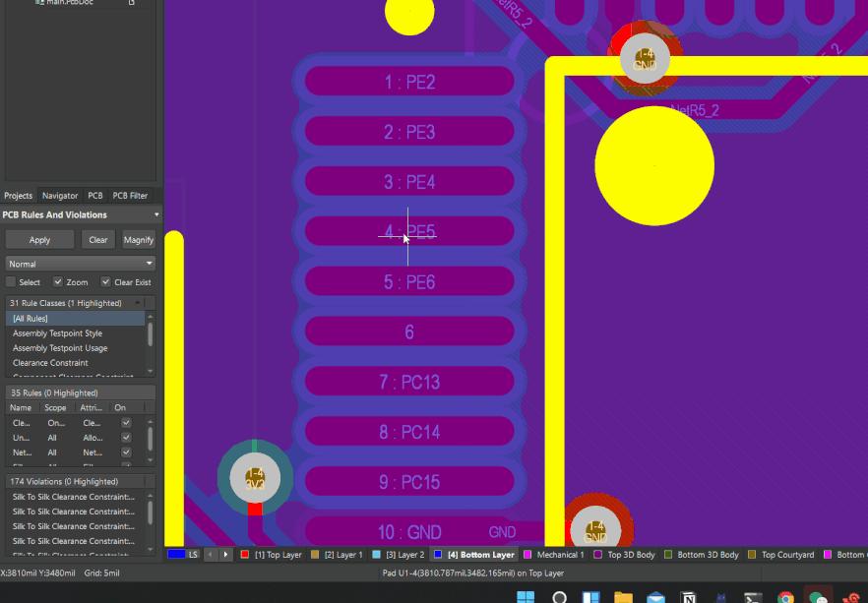This screenshot has width=868, height=603.
Task: Open the Windows Start menu
Action: pyautogui.click(x=526, y=597)
